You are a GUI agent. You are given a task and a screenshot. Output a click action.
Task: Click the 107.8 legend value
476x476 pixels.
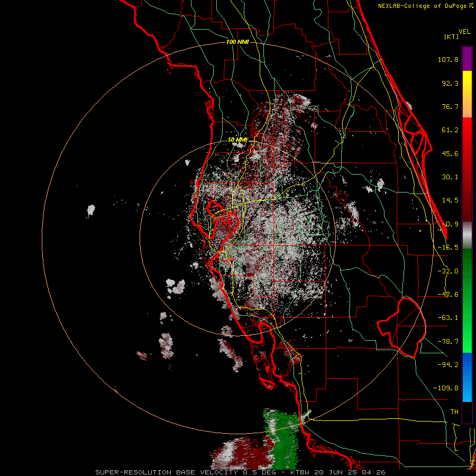[448, 59]
